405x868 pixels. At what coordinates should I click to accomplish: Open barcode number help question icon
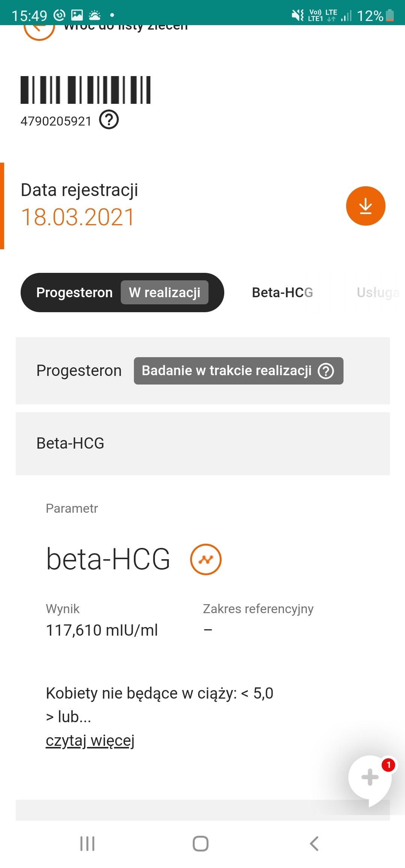(109, 120)
